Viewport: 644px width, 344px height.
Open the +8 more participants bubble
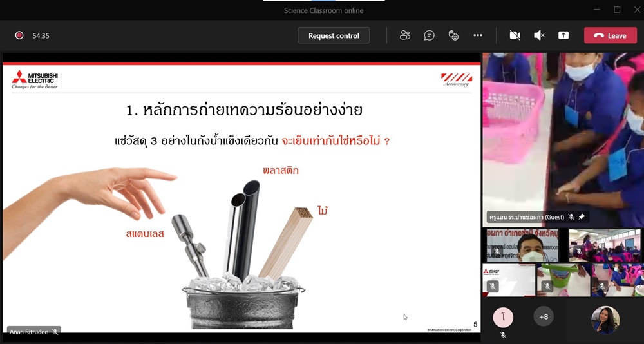tap(544, 316)
